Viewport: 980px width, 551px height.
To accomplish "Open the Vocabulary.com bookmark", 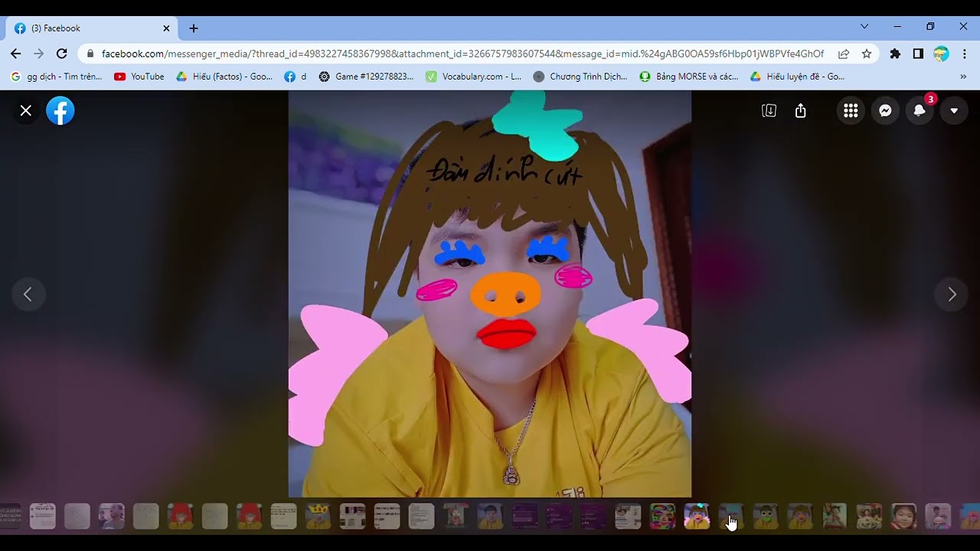I will point(473,77).
